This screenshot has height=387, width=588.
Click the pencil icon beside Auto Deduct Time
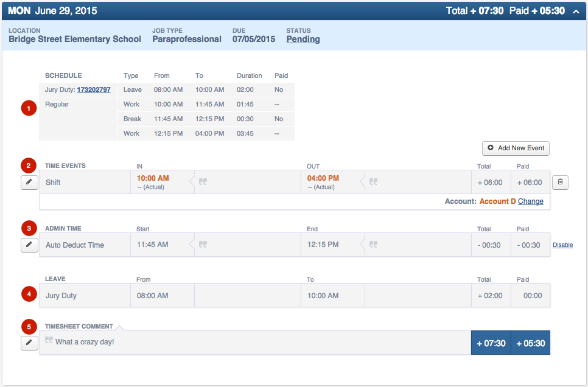pyautogui.click(x=29, y=245)
